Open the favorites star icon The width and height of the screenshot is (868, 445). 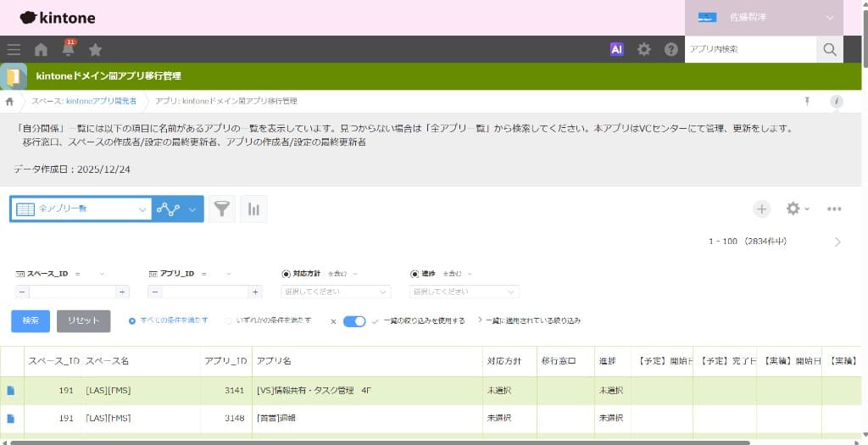point(95,50)
